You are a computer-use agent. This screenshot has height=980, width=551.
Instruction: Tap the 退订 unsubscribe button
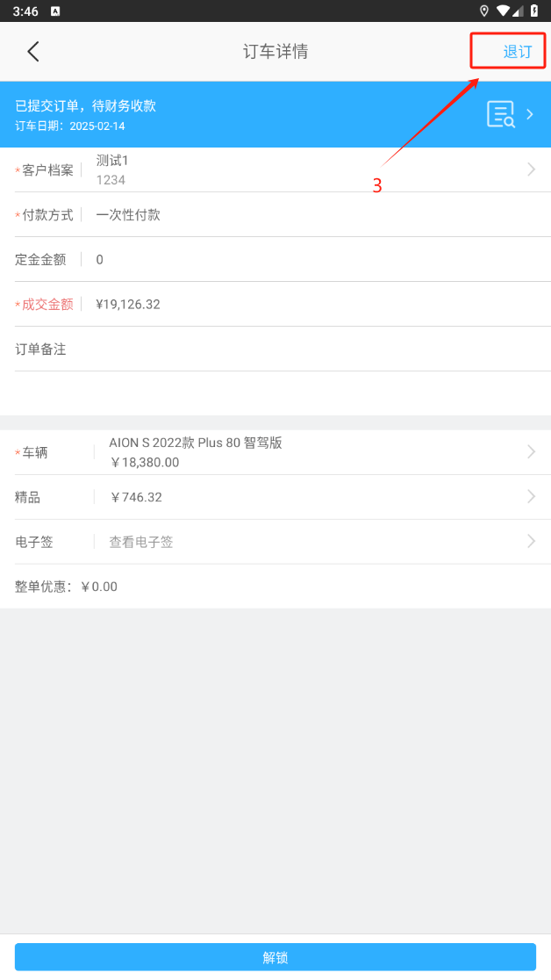(x=517, y=51)
